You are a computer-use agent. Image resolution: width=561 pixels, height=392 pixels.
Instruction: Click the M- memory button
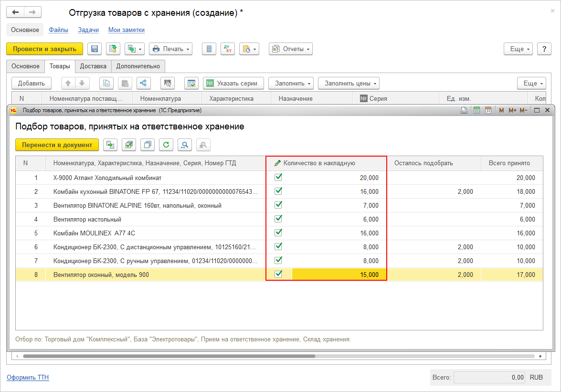point(523,110)
